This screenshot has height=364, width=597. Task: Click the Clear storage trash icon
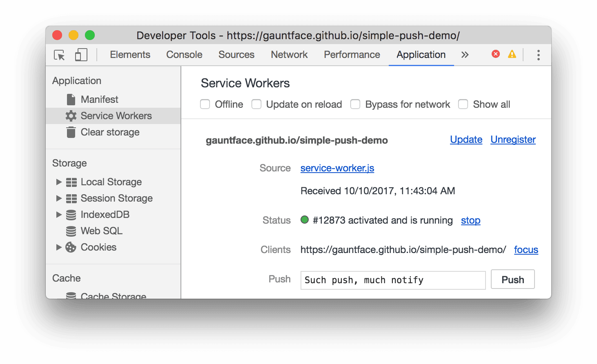(71, 132)
